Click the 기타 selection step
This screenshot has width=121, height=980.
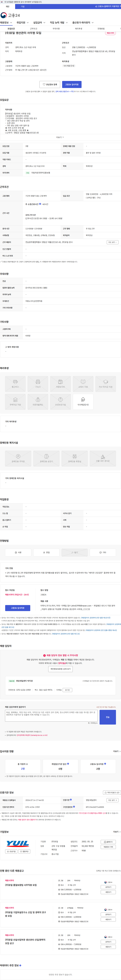pos(103,552)
